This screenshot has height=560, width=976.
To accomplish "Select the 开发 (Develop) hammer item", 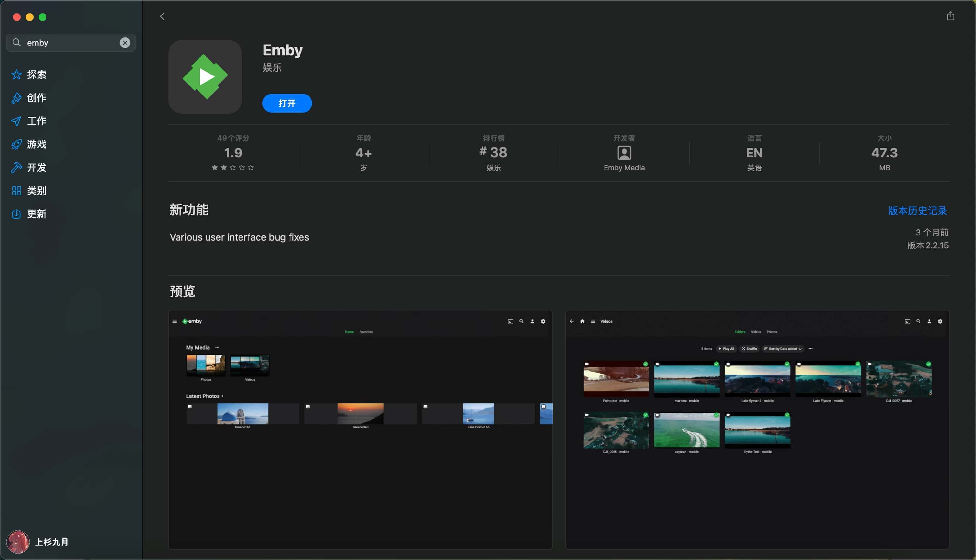I will [x=36, y=168].
